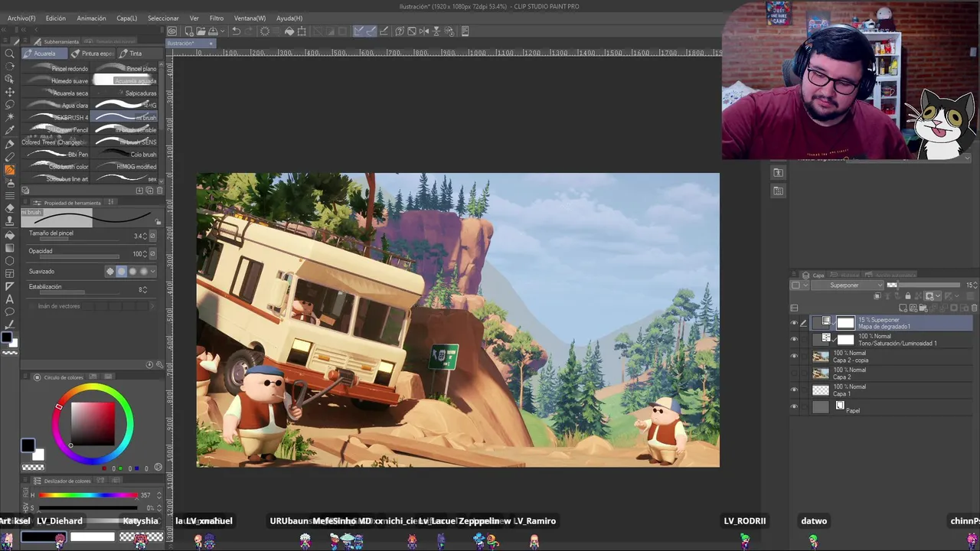Hide the Tono/Saturación/Luminosidad 1 layer

pyautogui.click(x=794, y=340)
